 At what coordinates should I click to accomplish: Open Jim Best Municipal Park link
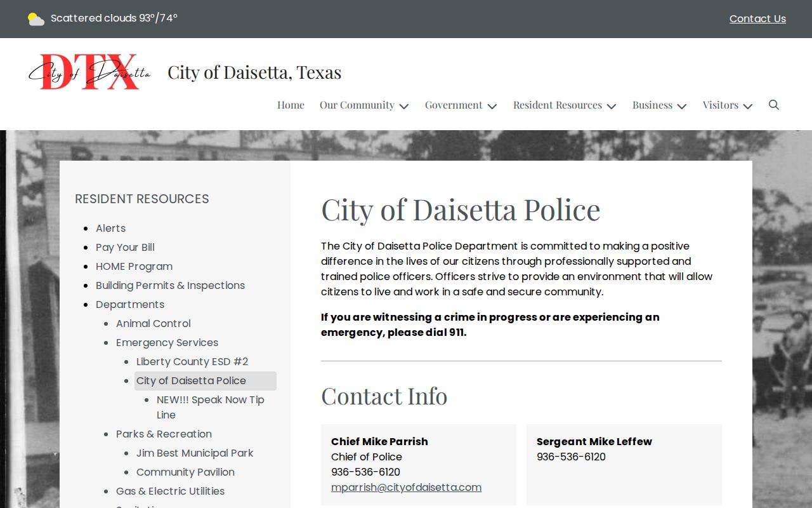click(x=195, y=453)
